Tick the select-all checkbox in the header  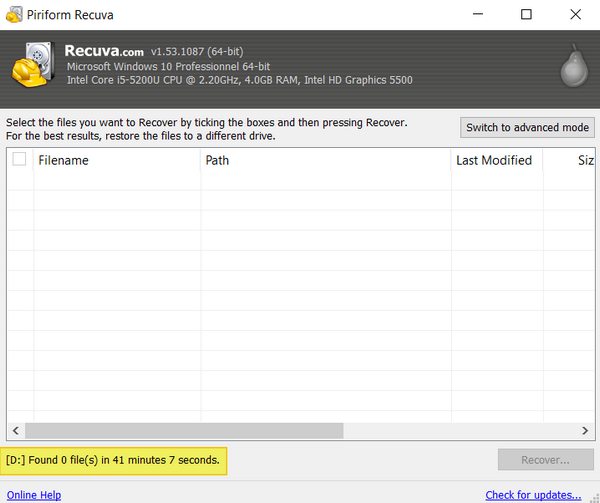click(x=19, y=159)
